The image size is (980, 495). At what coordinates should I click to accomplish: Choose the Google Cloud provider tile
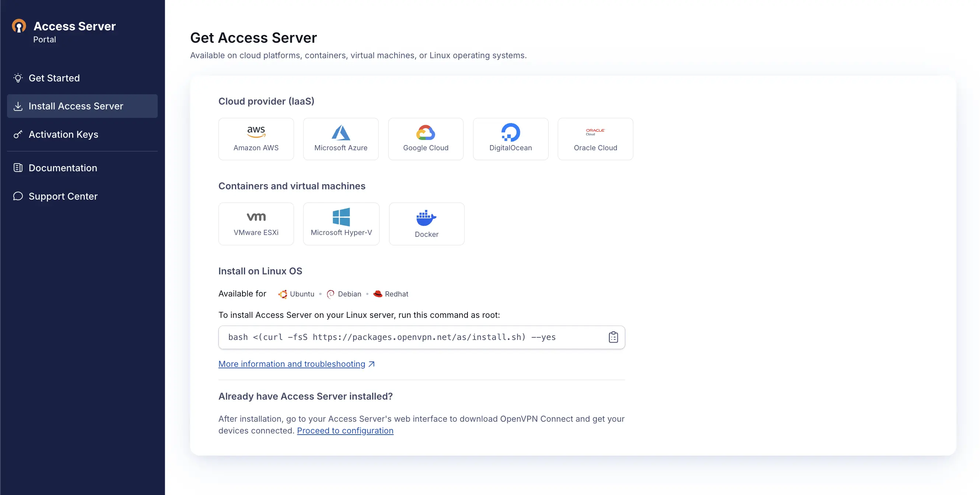[425, 139]
